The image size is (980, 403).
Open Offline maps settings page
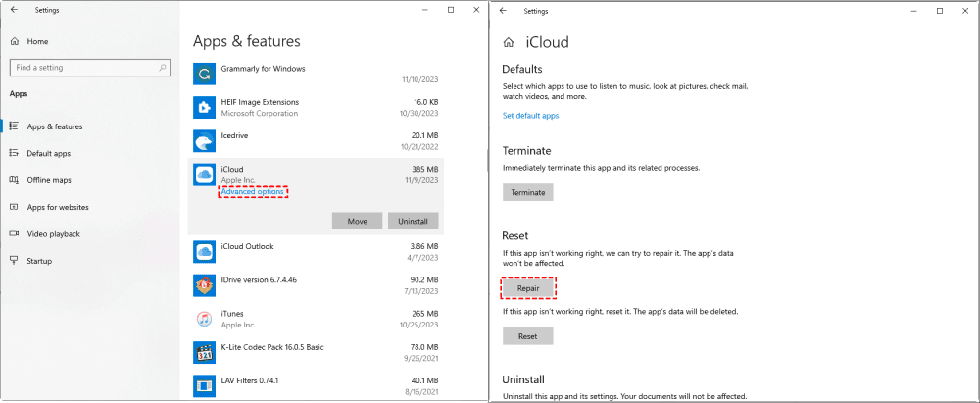(49, 180)
